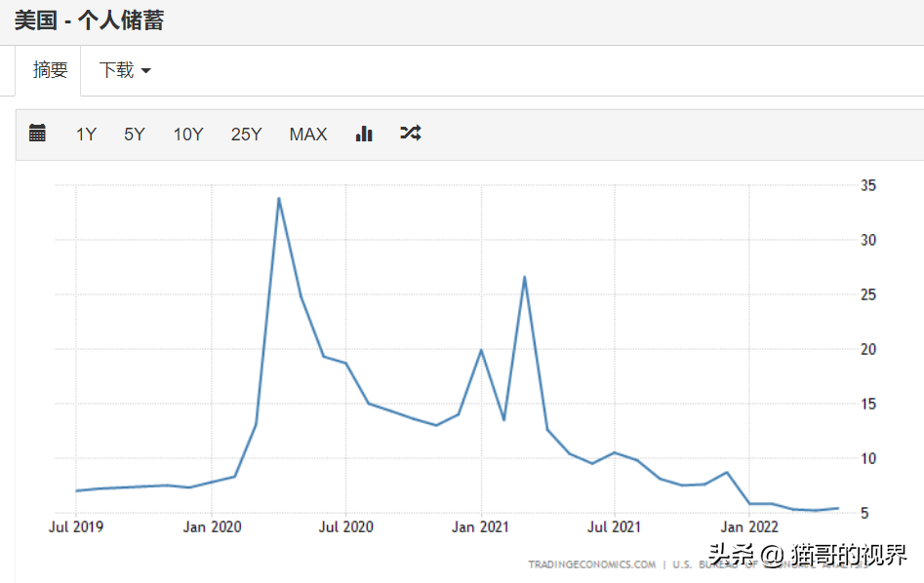Select the 1Y time range
Image resolution: width=924 pixels, height=583 pixels.
tap(86, 135)
